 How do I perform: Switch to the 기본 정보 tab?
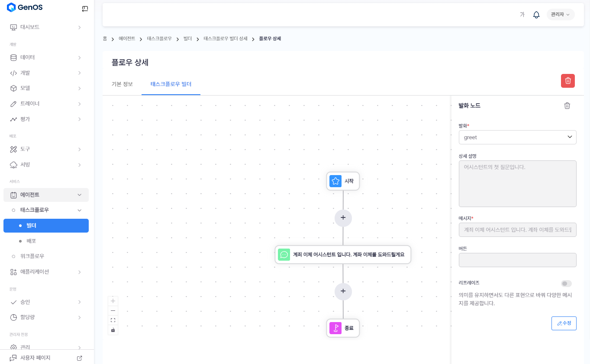click(x=122, y=84)
